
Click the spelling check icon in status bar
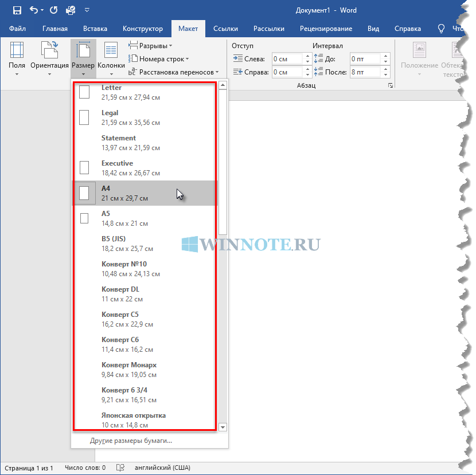click(120, 468)
